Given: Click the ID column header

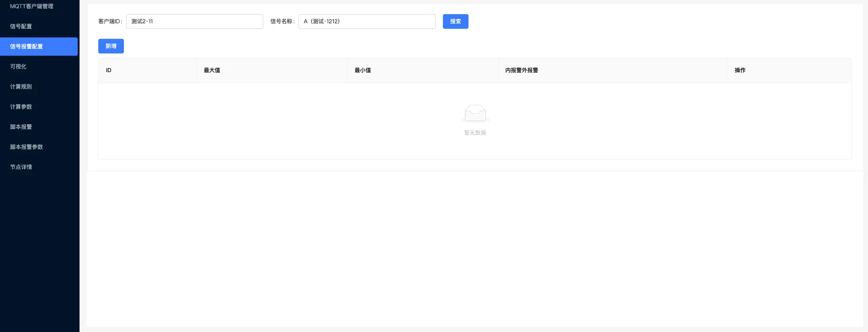Looking at the screenshot, I should [148, 70].
